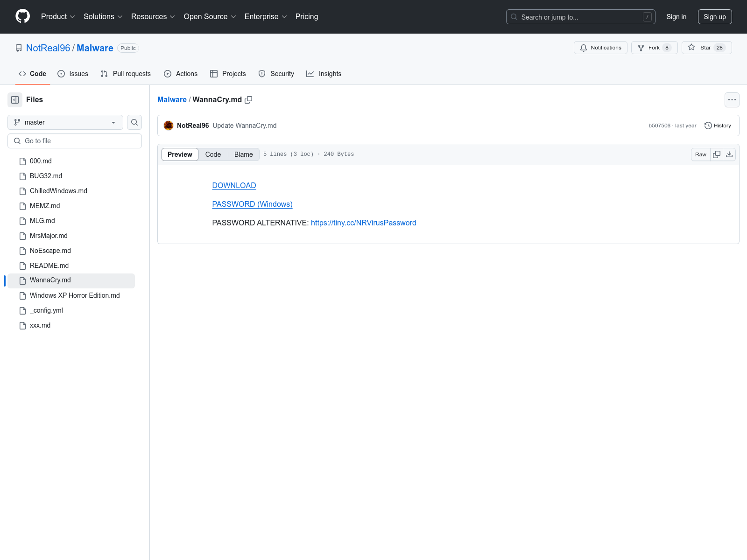747x560 pixels.
Task: Open the three-dot more file actions menu
Action: tap(732, 100)
